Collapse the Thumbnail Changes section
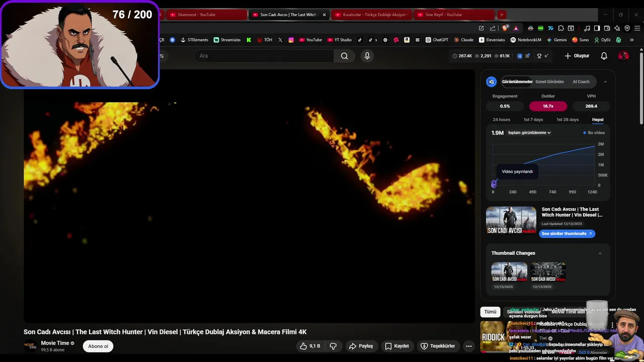This screenshot has width=644, height=362. click(x=600, y=253)
